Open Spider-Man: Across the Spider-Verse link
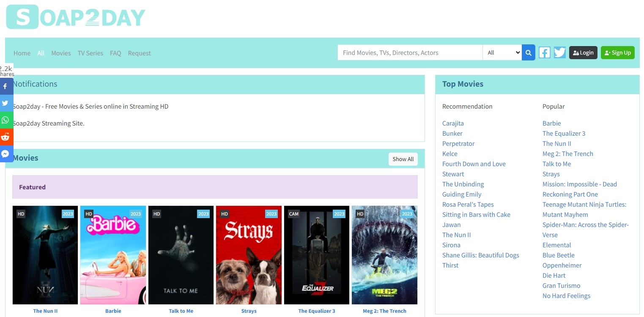This screenshot has height=317, width=644. click(586, 230)
